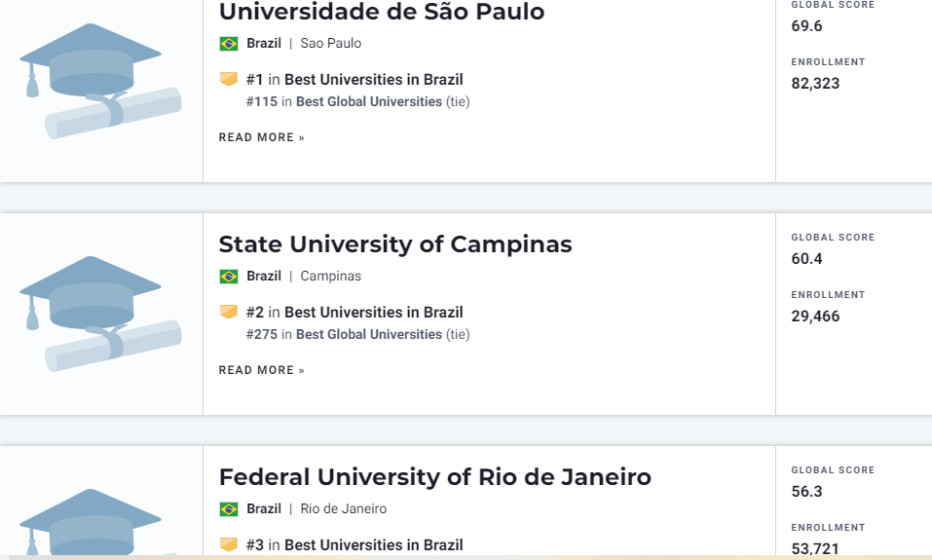Click the Brazil flag icon beside Campinas

click(229, 277)
